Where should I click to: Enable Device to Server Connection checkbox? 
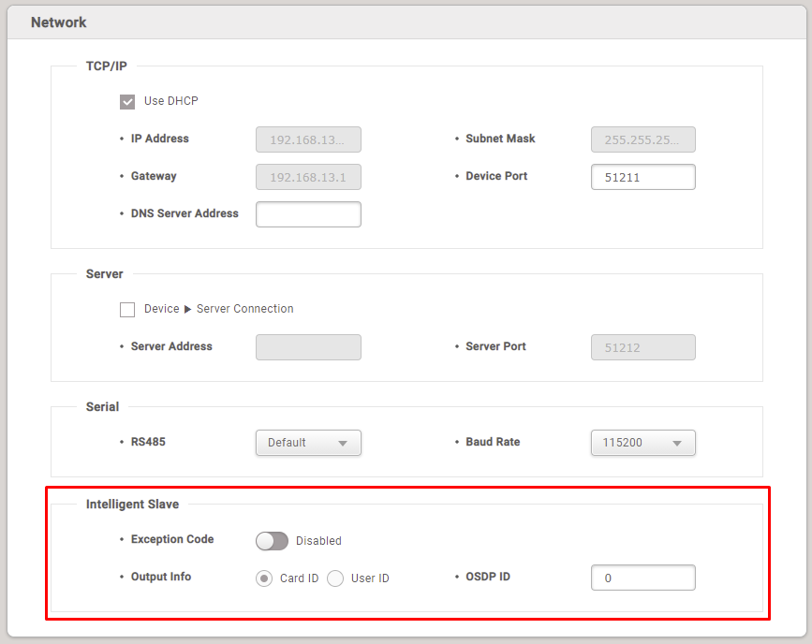(x=127, y=310)
